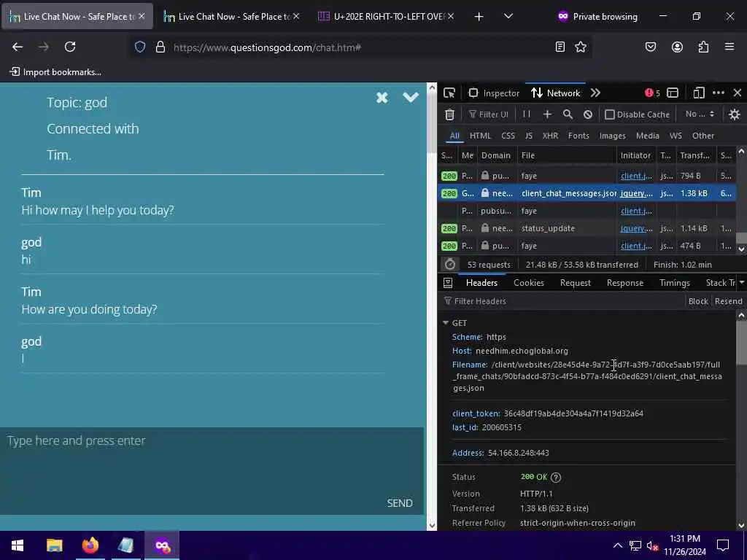View 5 devtools errors
The image size is (747, 560).
(x=653, y=93)
